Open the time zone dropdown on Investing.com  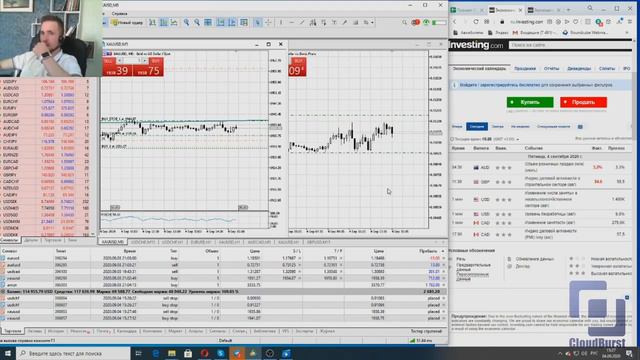pos(518,139)
